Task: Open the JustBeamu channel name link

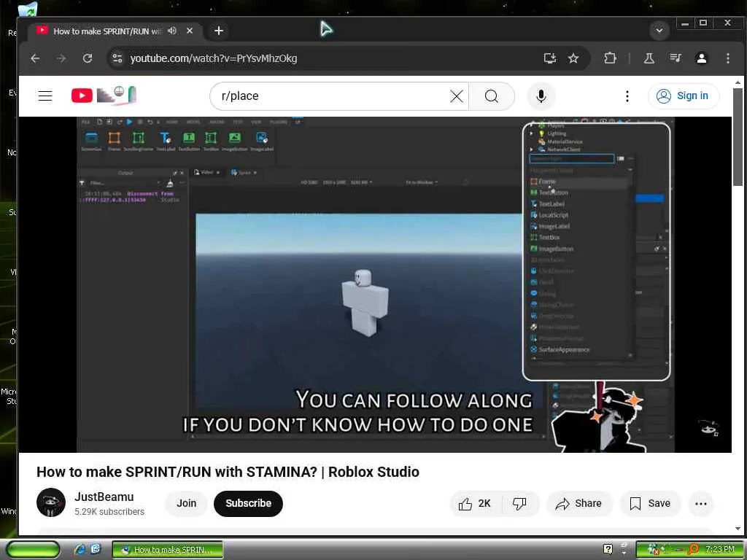Action: [104, 497]
